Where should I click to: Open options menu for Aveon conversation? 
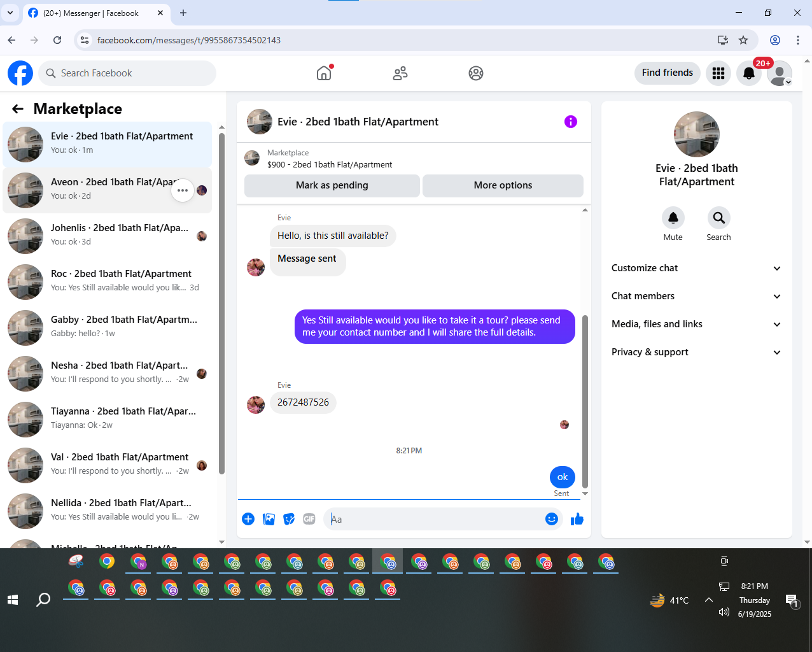tap(183, 190)
